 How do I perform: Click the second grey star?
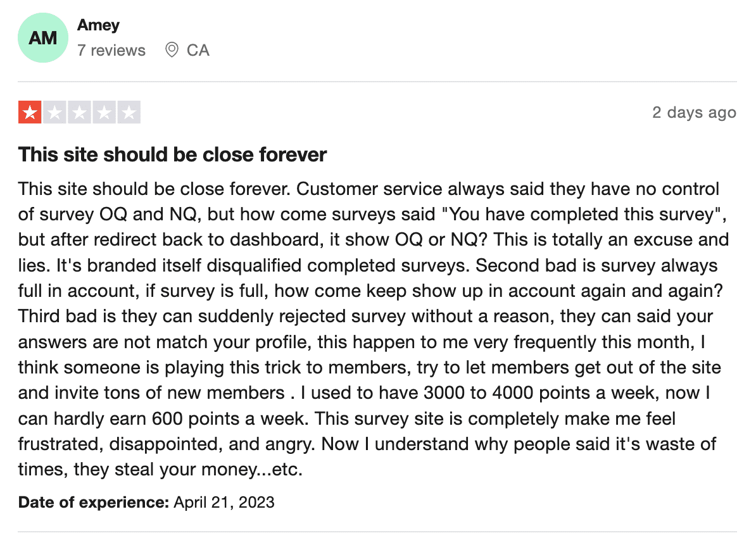click(54, 112)
